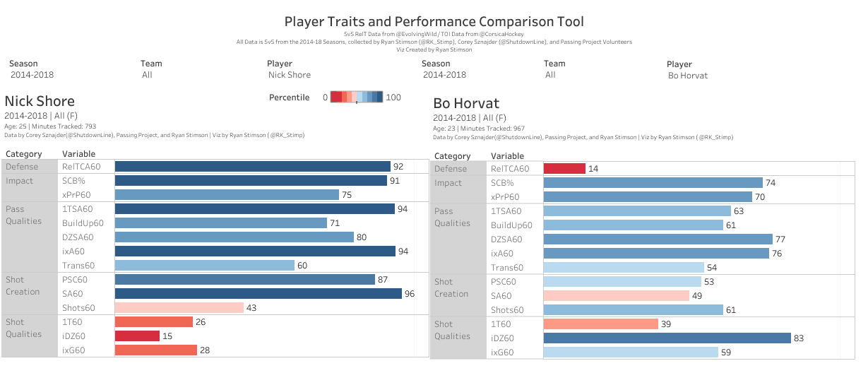
Task: Click the Variable column header in Bo Horvat's chart
Action: 507,156
